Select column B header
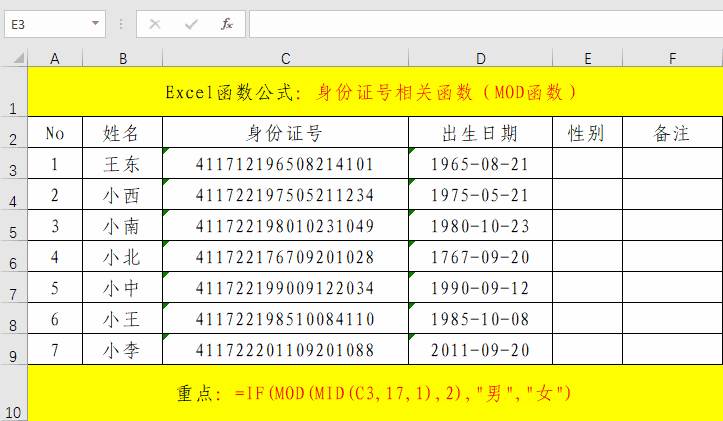 coord(123,59)
